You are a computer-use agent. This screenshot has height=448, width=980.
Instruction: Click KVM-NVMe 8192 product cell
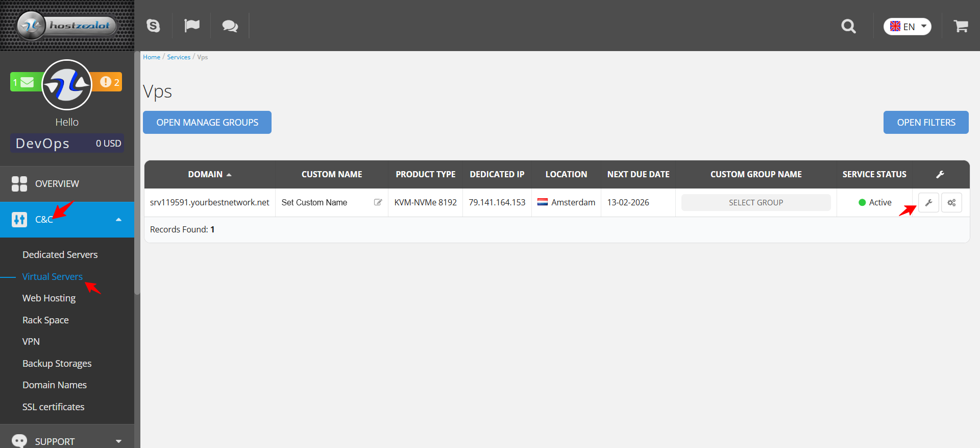[426, 203]
